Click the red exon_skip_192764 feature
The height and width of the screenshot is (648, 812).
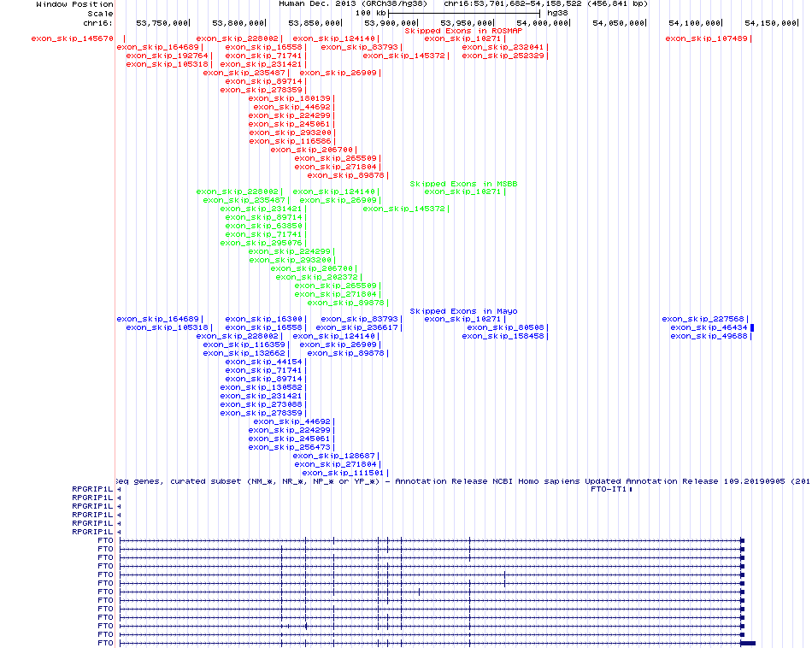167,56
